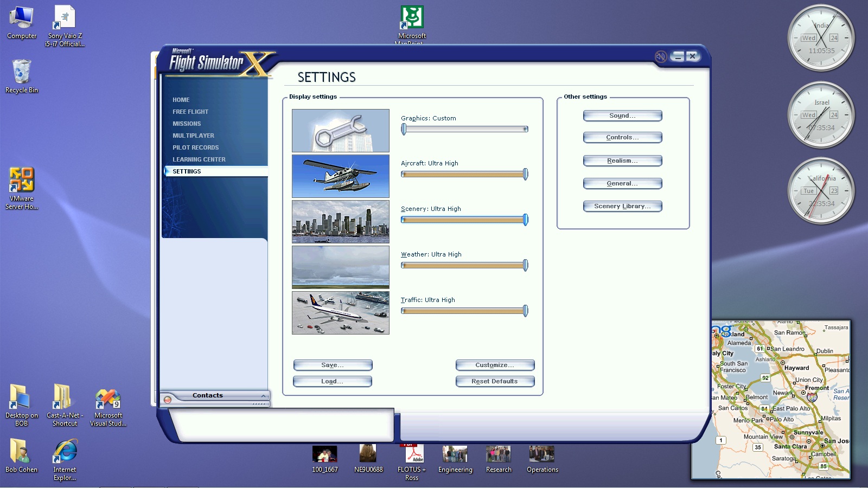
Task: Launch Microsoft Visual Studio shortcut
Action: [108, 408]
